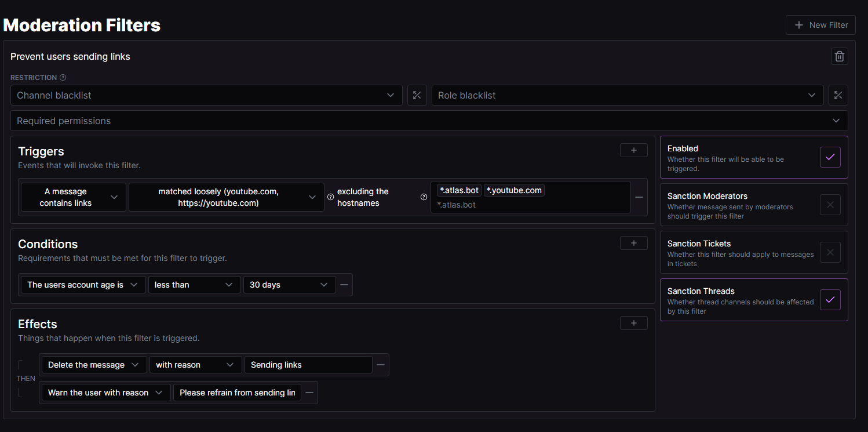Disable the Enabled checkbox
Viewport: 868px width, 432px height.
830,157
